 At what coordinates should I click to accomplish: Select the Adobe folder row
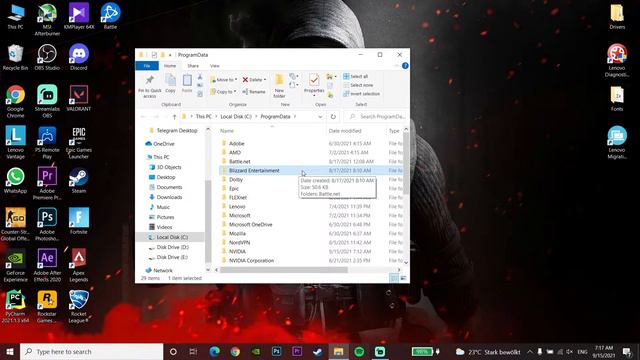click(x=311, y=144)
